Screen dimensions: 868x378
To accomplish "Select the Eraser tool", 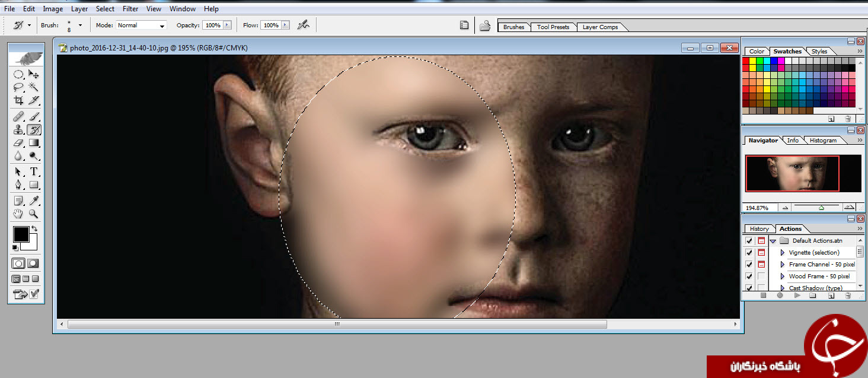I will tap(19, 142).
